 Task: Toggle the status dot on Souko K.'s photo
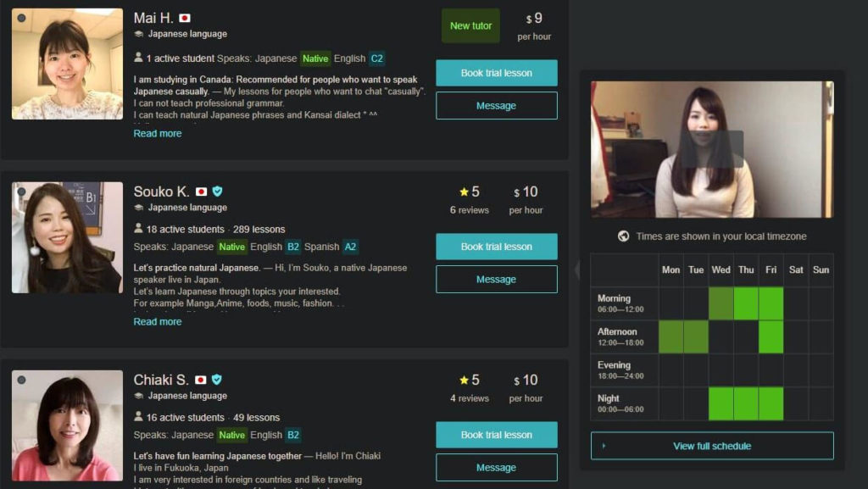[x=21, y=192]
